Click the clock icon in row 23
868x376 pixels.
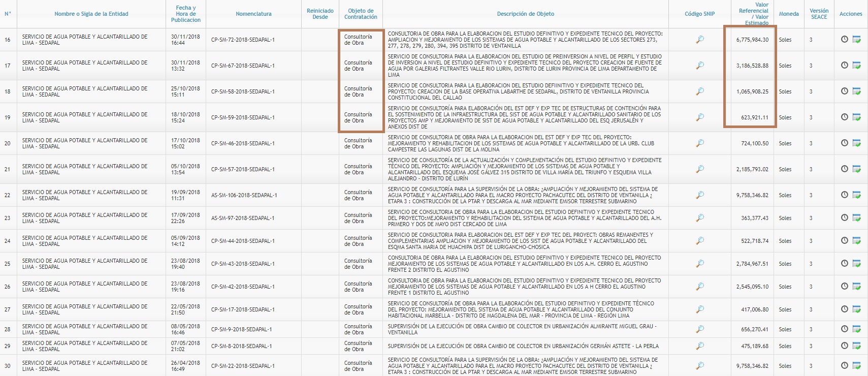(844, 218)
